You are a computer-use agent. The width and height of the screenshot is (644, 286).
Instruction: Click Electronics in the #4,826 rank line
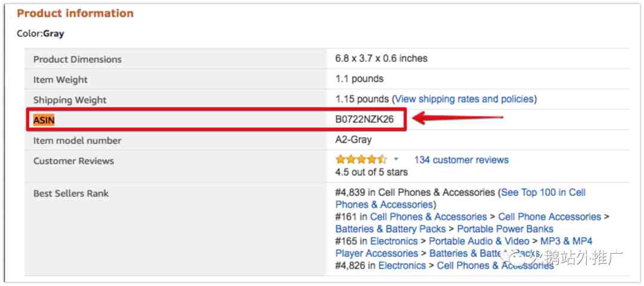(x=402, y=265)
